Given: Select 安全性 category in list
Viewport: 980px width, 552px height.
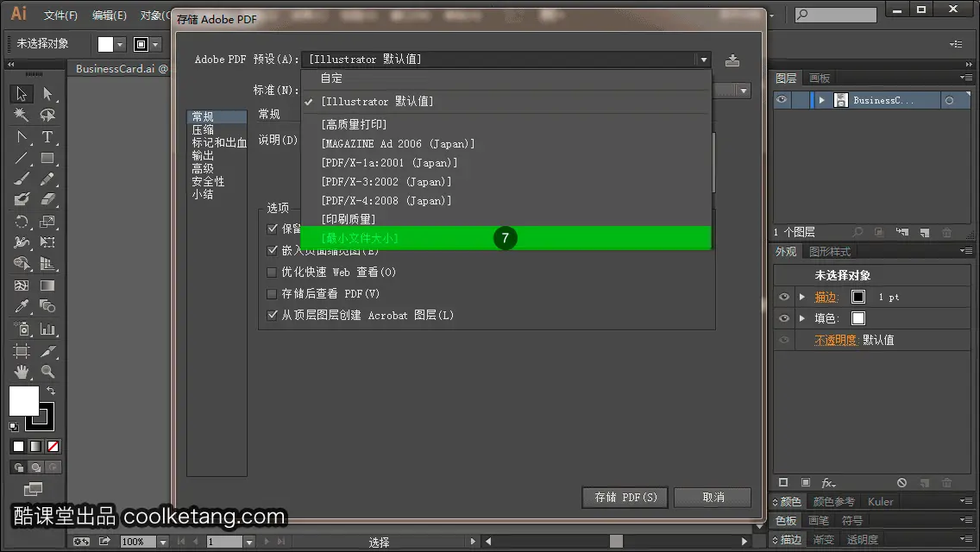Looking at the screenshot, I should 208,181.
